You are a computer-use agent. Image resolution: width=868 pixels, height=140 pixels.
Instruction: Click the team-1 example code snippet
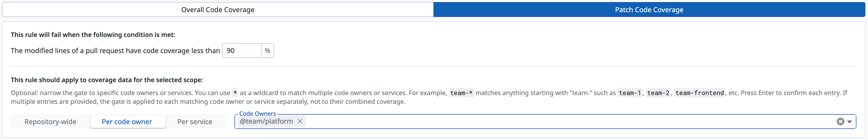click(630, 93)
